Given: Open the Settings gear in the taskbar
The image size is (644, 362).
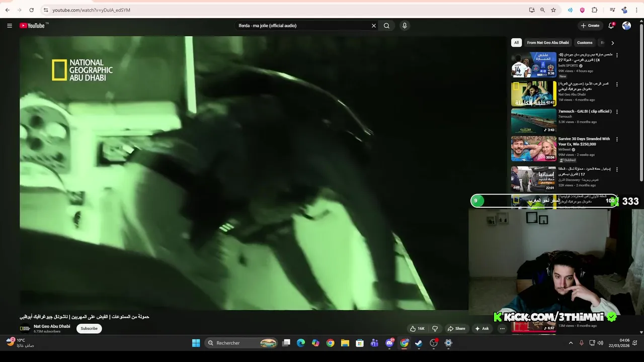Looking at the screenshot, I should click(448, 343).
